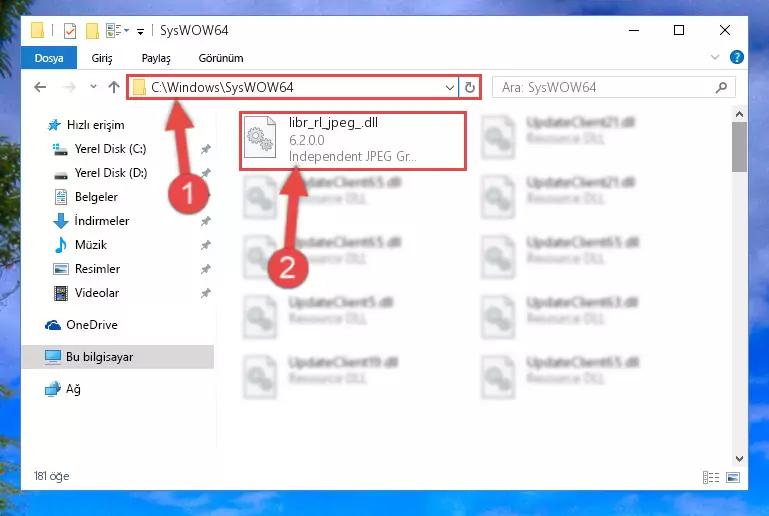This screenshot has width=769, height=516.
Task: Open the address bar history dropdown
Action: tap(449, 88)
